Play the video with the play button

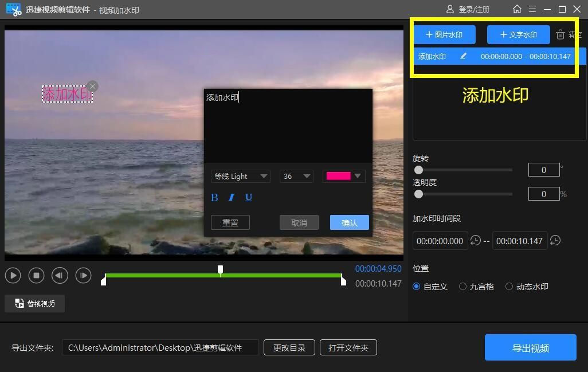(13, 275)
